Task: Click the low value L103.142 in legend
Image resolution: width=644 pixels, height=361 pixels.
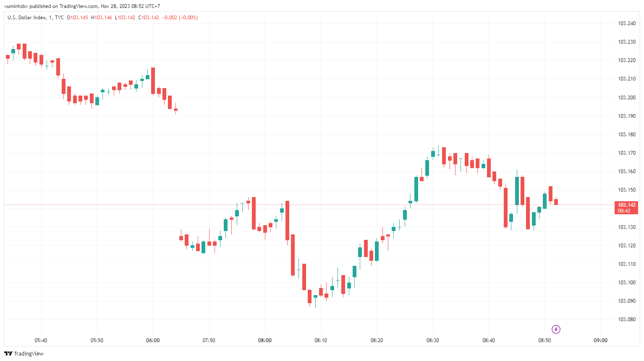Action: [125, 18]
